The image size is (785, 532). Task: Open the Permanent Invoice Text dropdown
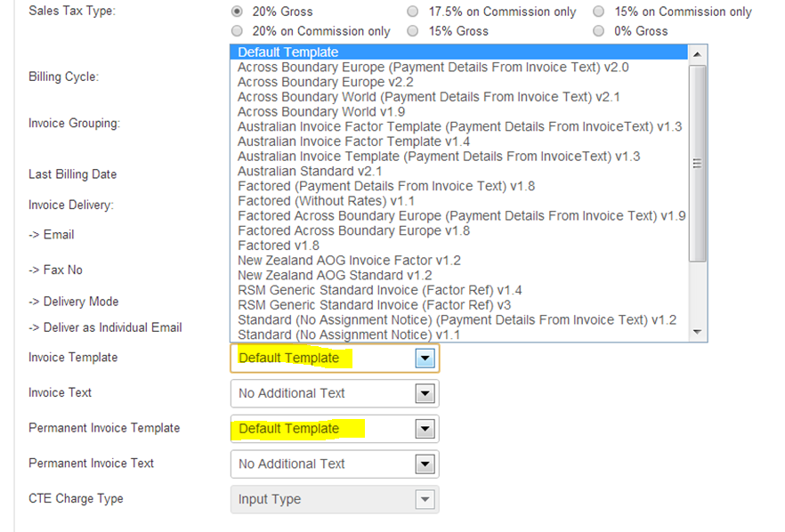point(335,463)
